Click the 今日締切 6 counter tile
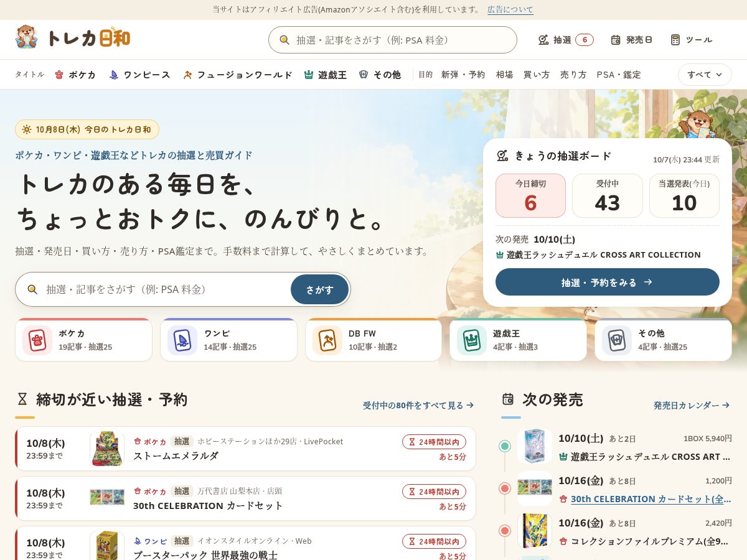747x560 pixels. coord(530,195)
